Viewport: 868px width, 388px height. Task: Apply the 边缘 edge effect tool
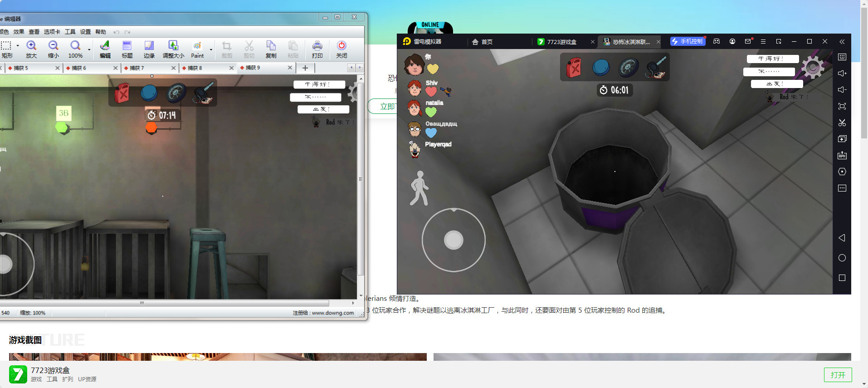(149, 49)
